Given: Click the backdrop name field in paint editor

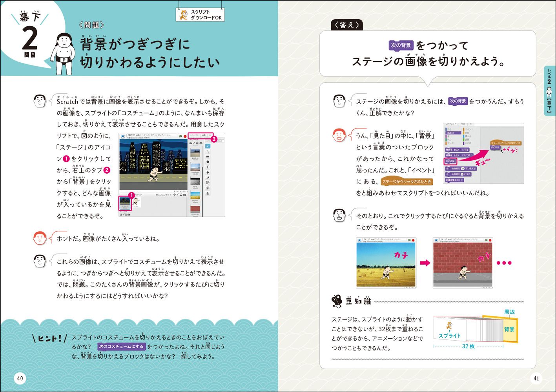Looking at the screenshot, I should [x=208, y=141].
